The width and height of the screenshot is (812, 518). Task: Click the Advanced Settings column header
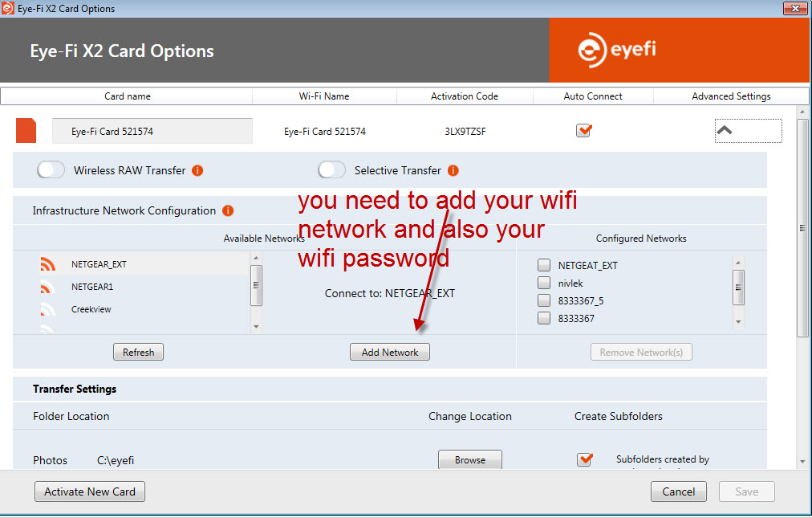pos(731,96)
